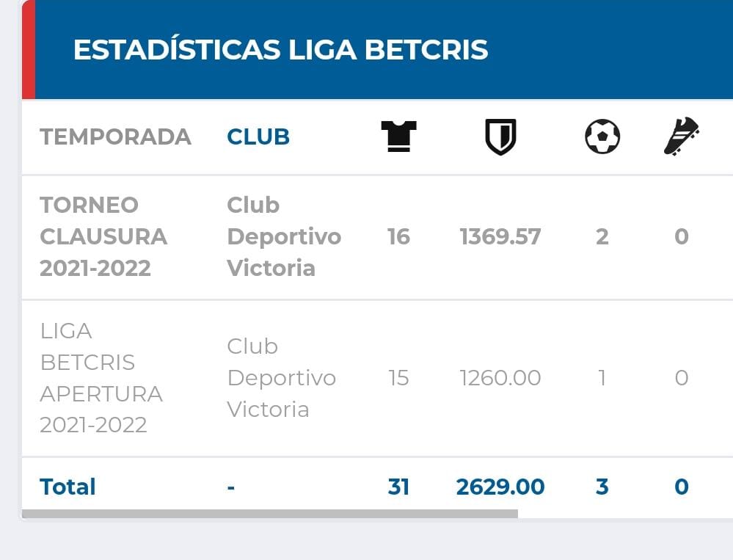Click the jersey appearances column icon
Screen dimensions: 733x560
[398, 136]
